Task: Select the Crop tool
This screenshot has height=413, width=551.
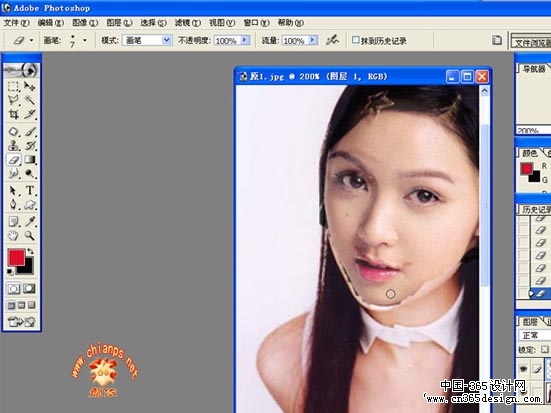Action: [x=14, y=114]
